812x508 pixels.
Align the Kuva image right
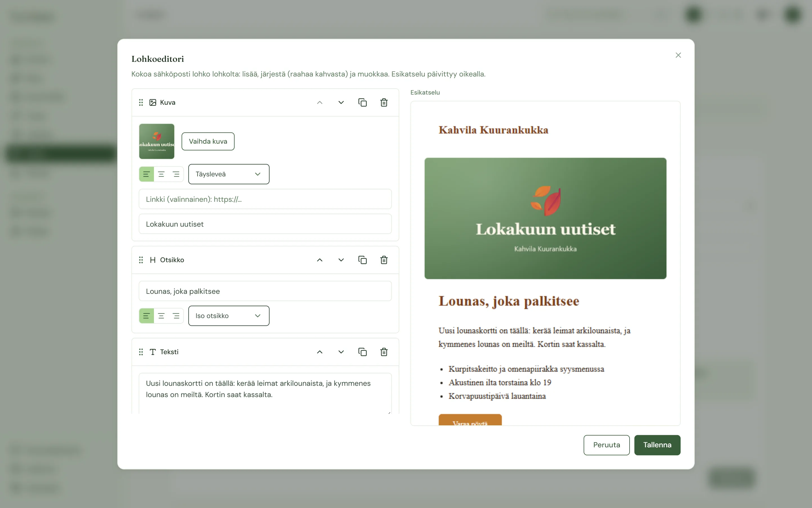coord(176,174)
